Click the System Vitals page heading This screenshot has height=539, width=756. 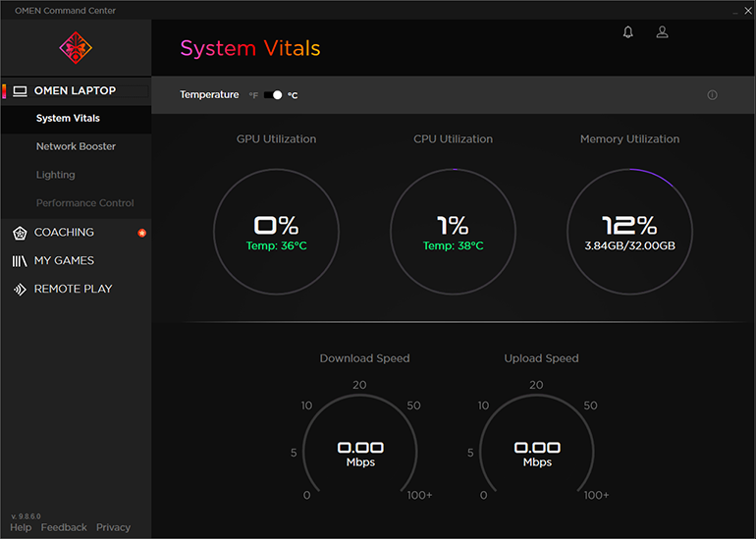coord(250,48)
